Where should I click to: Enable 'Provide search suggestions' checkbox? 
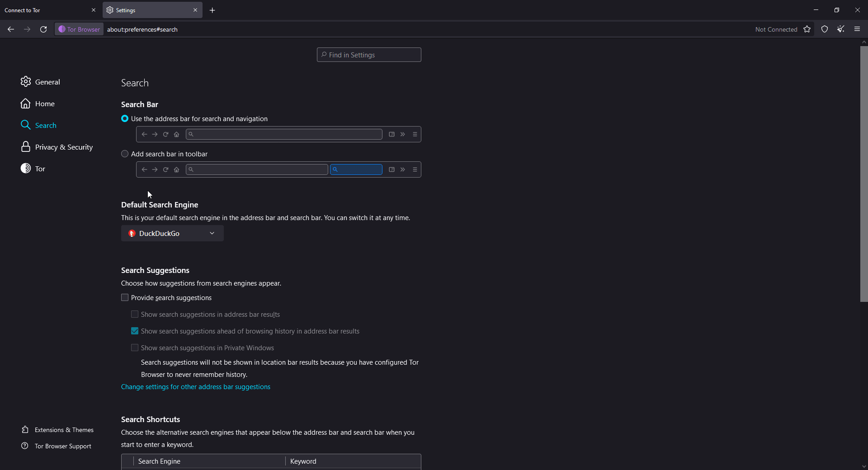pyautogui.click(x=125, y=298)
